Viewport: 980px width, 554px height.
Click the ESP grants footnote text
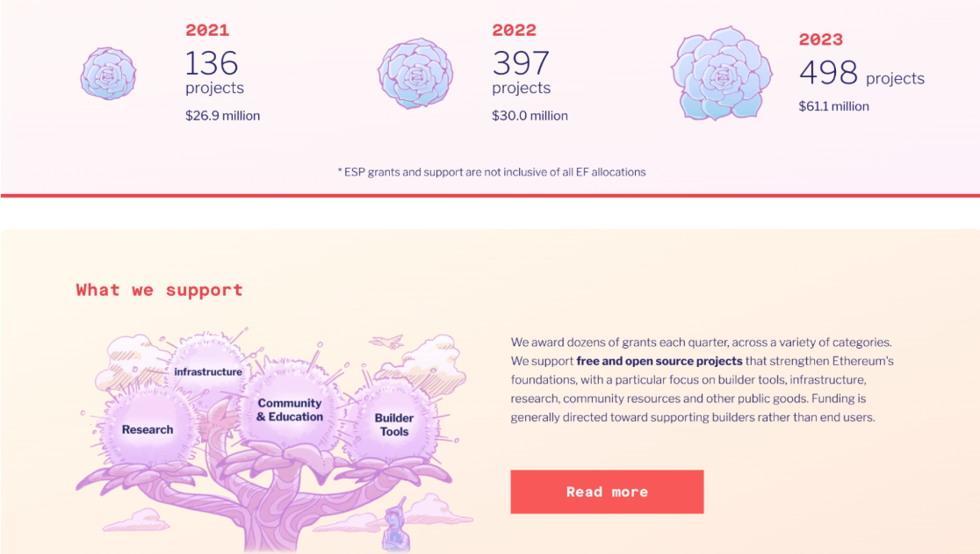492,172
